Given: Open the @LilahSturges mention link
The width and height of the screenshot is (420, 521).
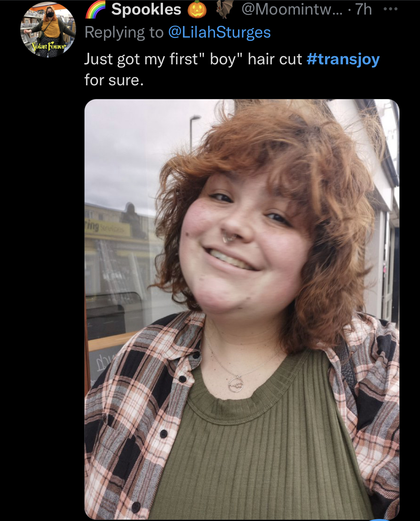Looking at the screenshot, I should [219, 32].
